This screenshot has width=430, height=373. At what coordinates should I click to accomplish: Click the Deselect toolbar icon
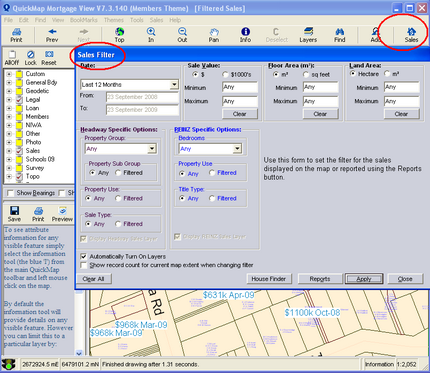(277, 35)
